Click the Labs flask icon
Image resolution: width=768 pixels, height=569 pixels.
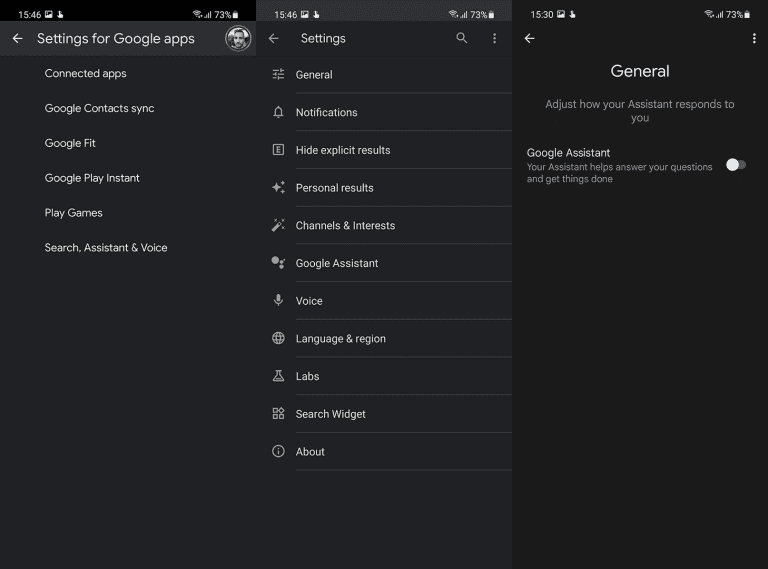(x=278, y=376)
